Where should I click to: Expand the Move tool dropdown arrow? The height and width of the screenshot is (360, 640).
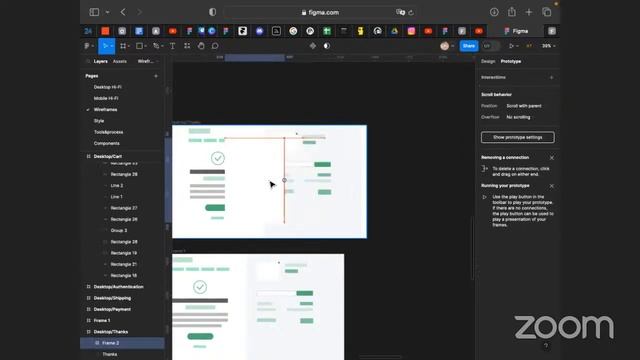(x=112, y=46)
